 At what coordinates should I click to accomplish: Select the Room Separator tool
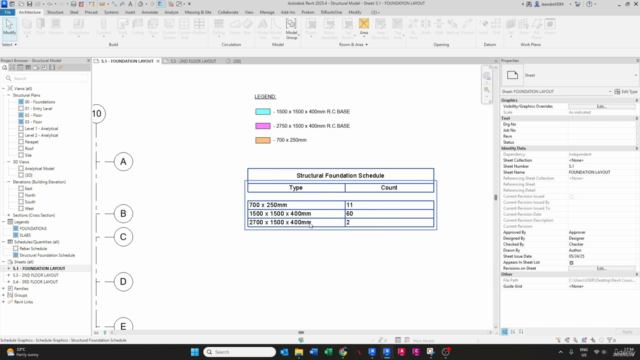click(329, 28)
